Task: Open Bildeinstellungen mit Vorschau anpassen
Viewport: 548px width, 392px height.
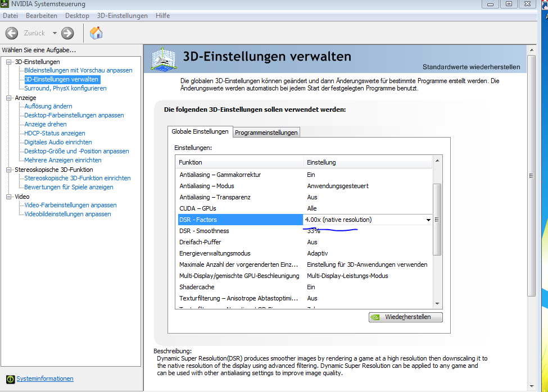Action: pos(78,70)
